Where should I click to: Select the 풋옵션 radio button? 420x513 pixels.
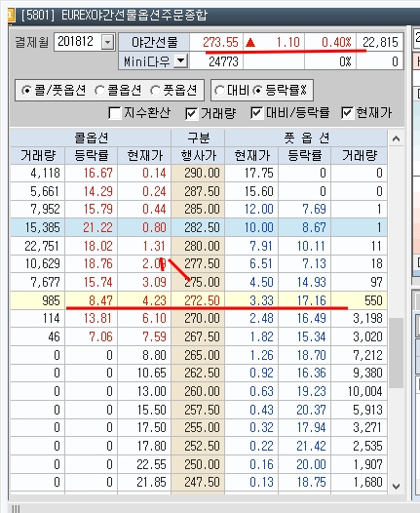click(x=155, y=90)
